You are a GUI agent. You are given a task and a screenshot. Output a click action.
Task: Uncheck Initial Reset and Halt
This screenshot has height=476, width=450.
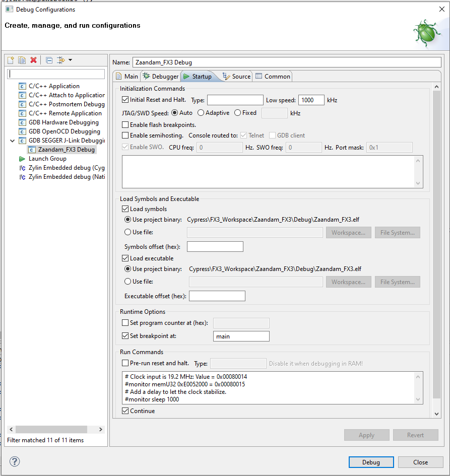click(x=124, y=100)
